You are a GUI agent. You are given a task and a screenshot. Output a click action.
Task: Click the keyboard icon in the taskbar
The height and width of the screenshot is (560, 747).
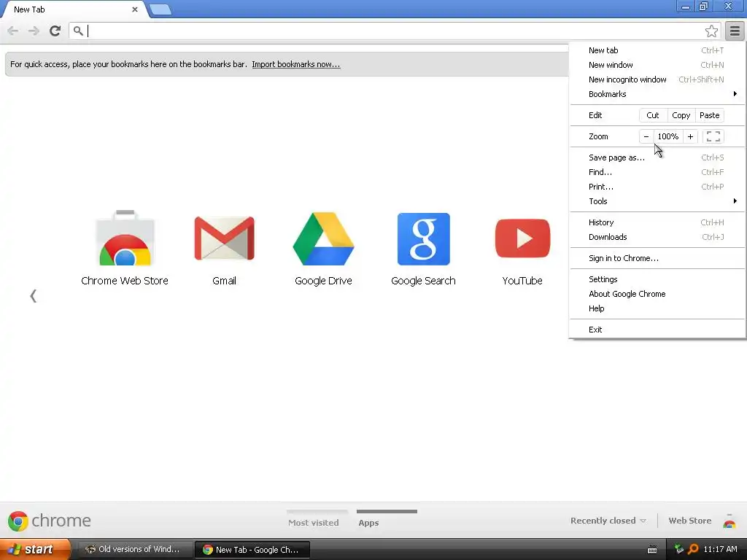point(652,550)
